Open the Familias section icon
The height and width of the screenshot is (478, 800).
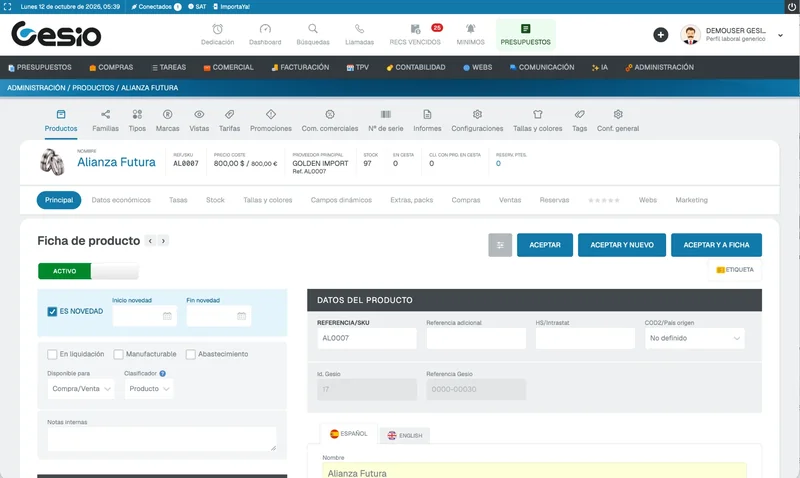point(105,114)
